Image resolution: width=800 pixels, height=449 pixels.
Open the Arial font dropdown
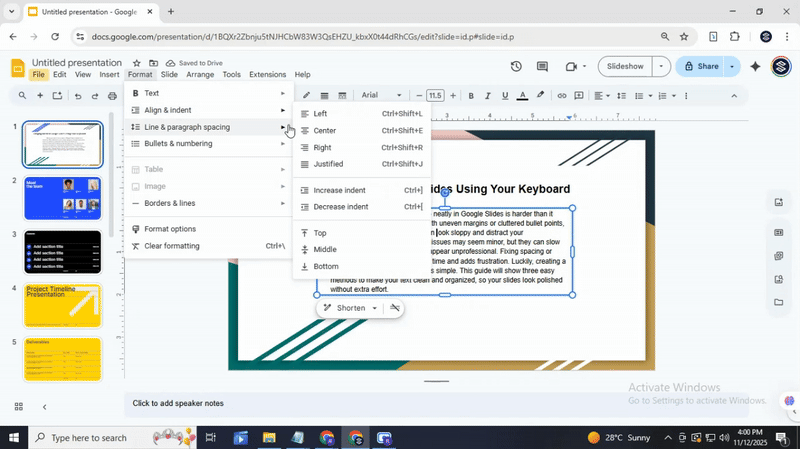point(381,96)
